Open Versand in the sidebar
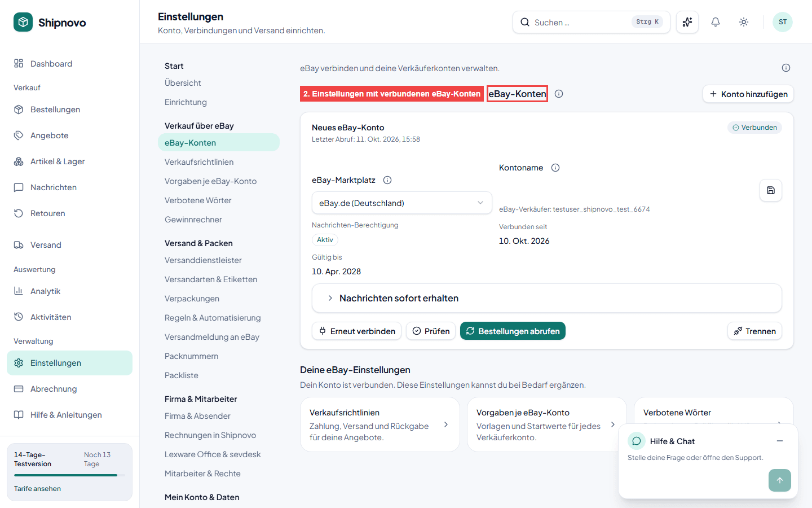Image resolution: width=812 pixels, height=508 pixels. (69, 245)
